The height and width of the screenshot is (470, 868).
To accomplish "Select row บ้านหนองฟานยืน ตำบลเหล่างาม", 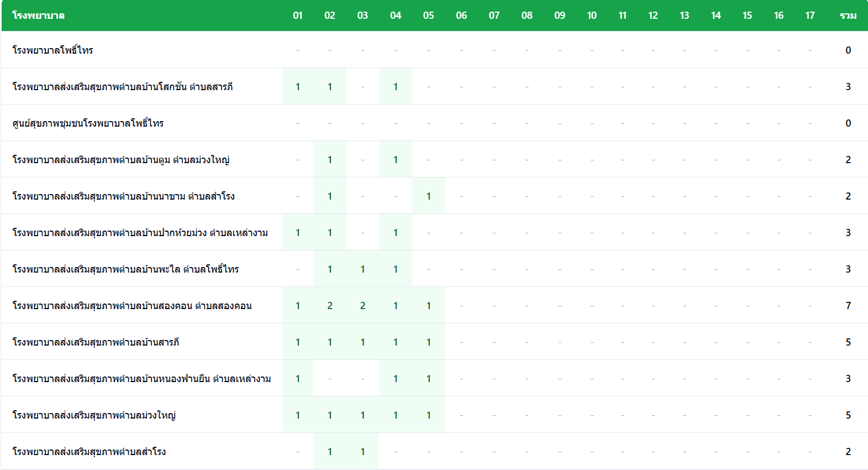I will [x=434, y=378].
